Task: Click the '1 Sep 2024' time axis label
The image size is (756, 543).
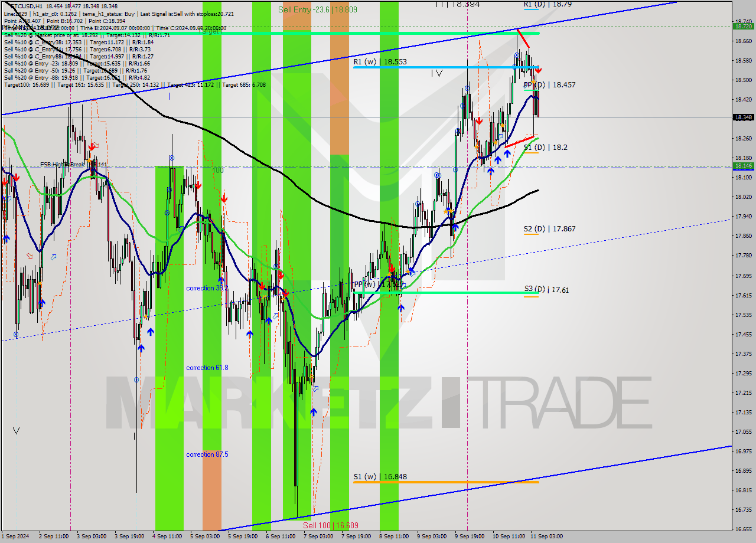Action: 15,537
